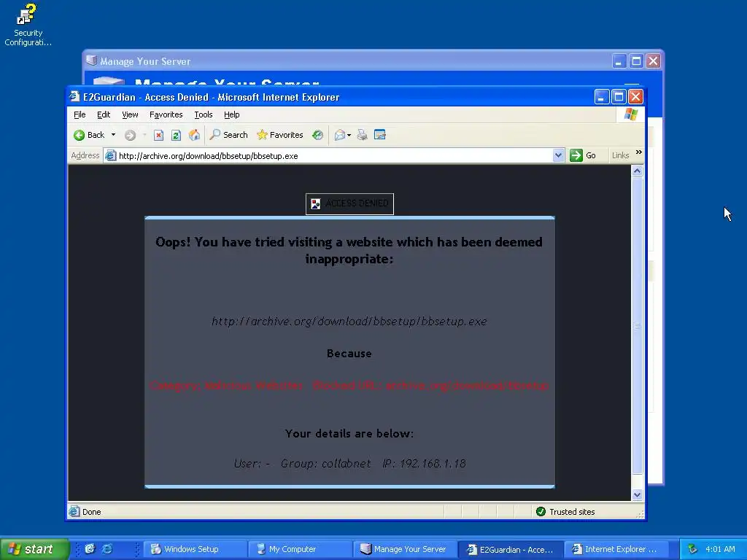This screenshot has width=747, height=560.
Task: Open the View menu
Action: [x=130, y=114]
